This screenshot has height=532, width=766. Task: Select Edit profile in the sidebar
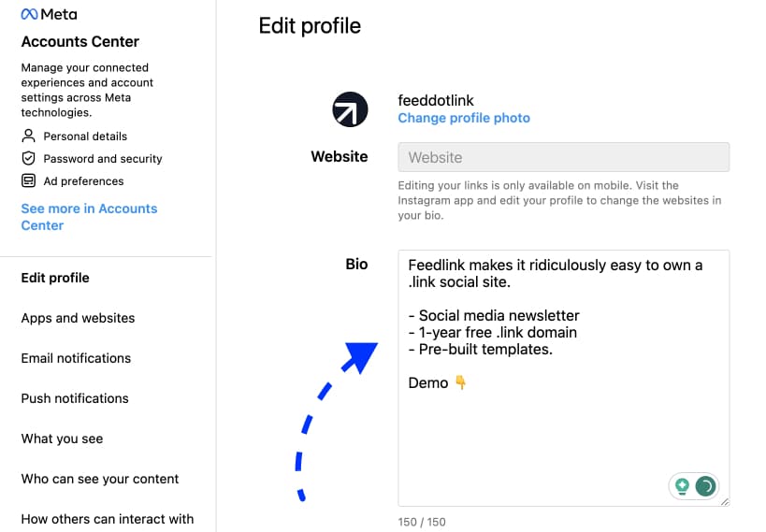55,278
